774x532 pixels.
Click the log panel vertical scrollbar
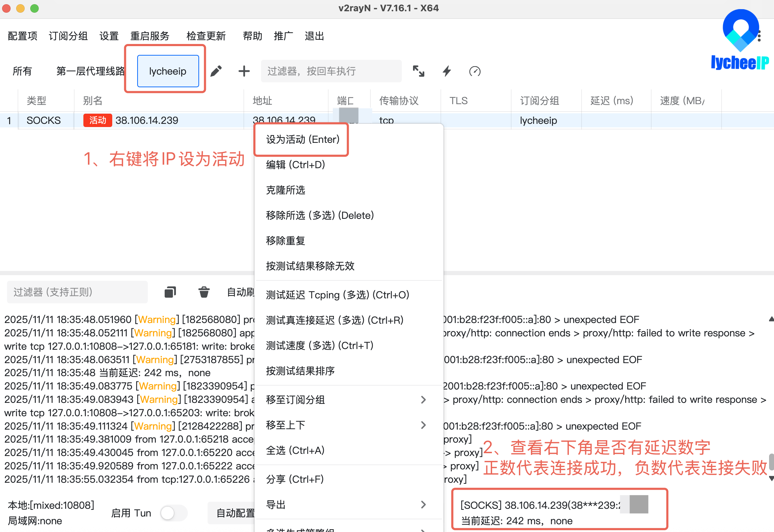(771, 462)
